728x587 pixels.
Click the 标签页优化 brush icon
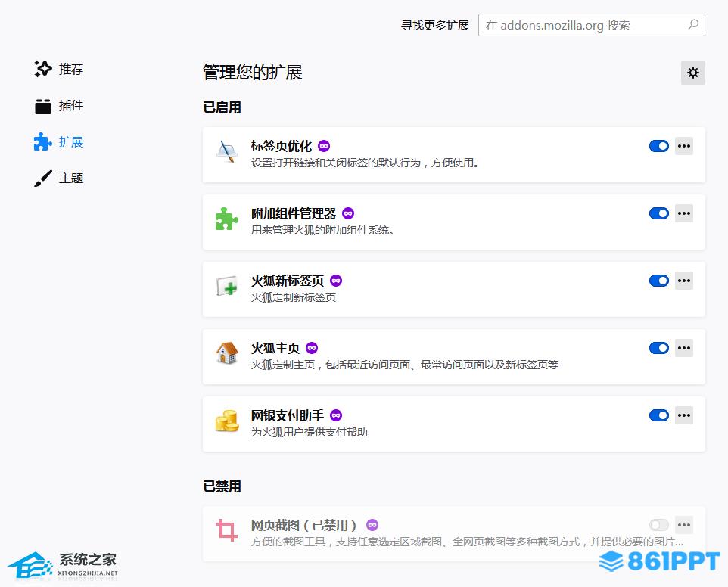(227, 151)
